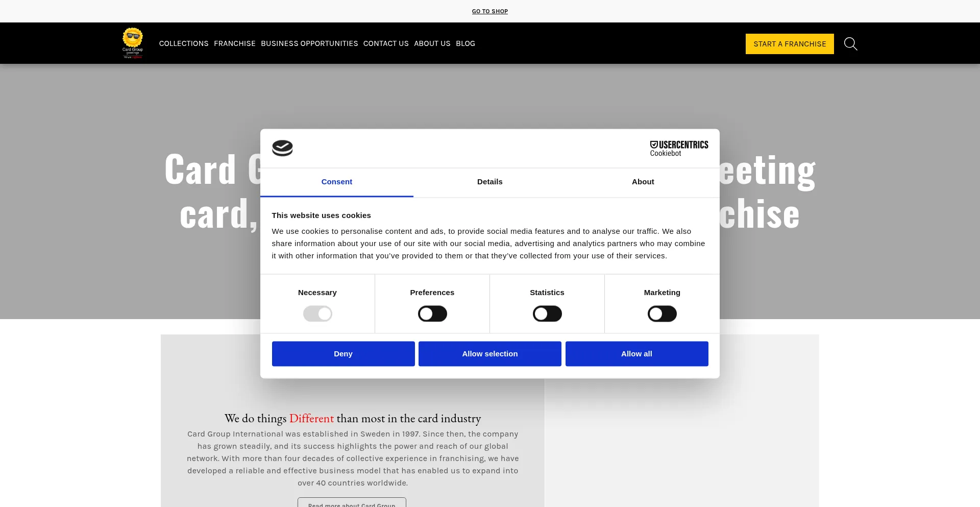Enable the Marketing cookies switch

click(x=662, y=313)
